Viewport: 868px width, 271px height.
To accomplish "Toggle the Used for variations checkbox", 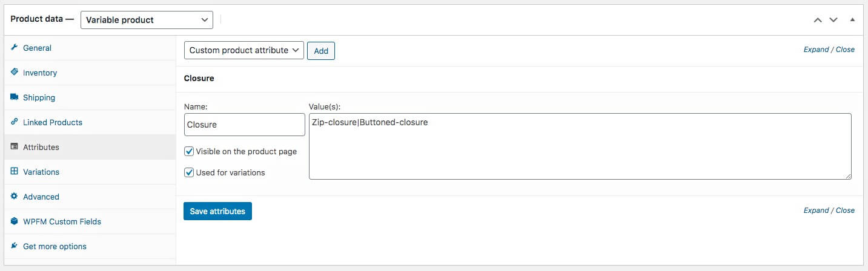I will point(189,172).
